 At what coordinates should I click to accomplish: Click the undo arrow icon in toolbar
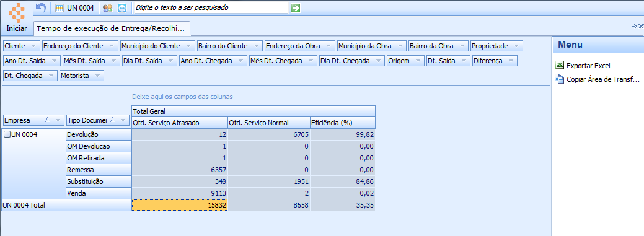[41, 7]
